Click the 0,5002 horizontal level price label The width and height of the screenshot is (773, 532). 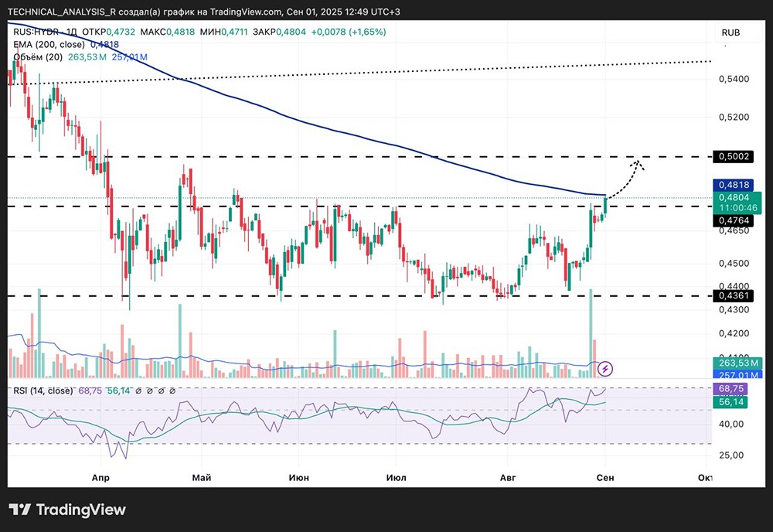click(734, 156)
